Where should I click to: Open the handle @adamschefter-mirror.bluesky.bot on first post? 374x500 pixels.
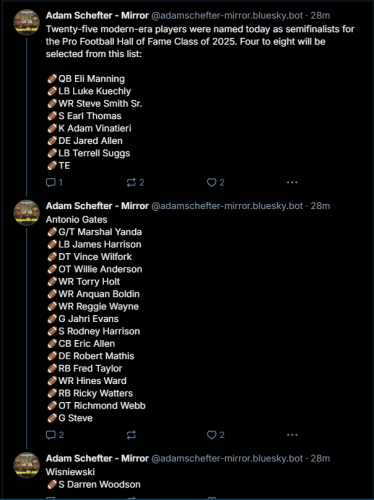pos(227,16)
